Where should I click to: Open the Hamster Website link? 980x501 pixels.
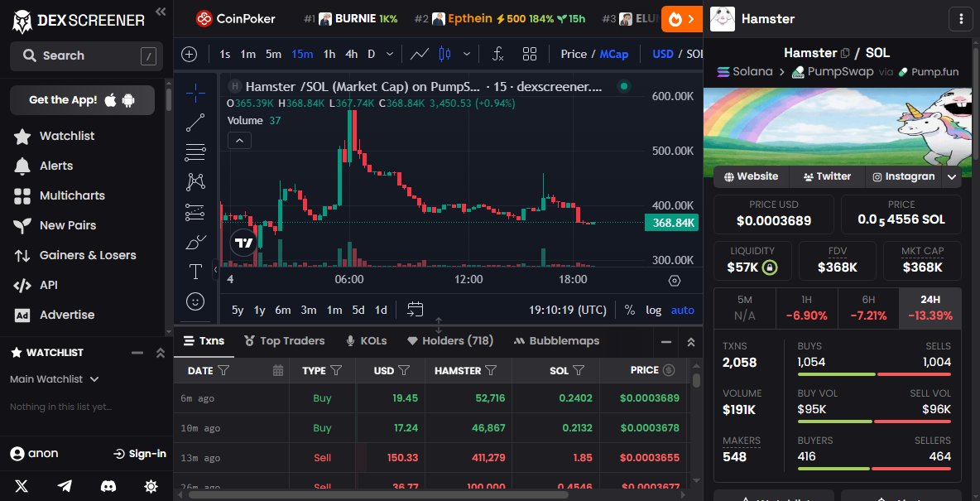752,177
